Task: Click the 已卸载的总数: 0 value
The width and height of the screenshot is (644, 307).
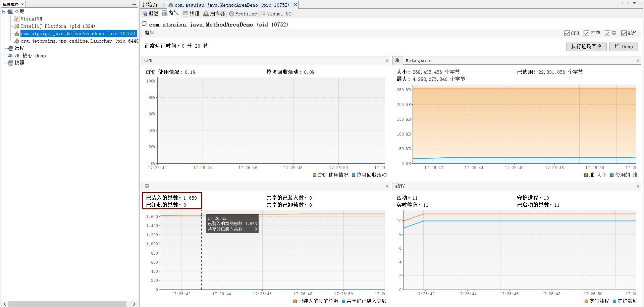Action: [x=166, y=205]
